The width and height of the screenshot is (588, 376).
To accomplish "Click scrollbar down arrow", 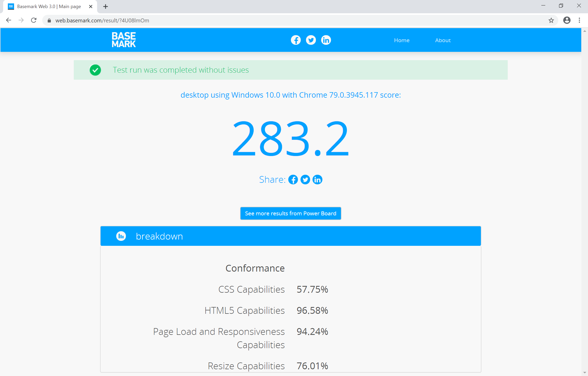I will [x=585, y=373].
